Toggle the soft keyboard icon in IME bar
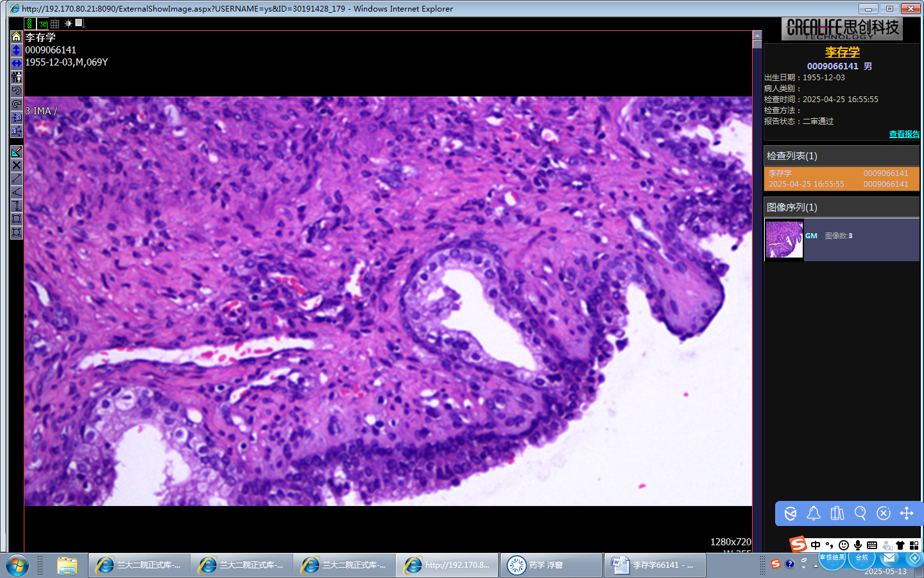This screenshot has height=578, width=924. coord(872,545)
